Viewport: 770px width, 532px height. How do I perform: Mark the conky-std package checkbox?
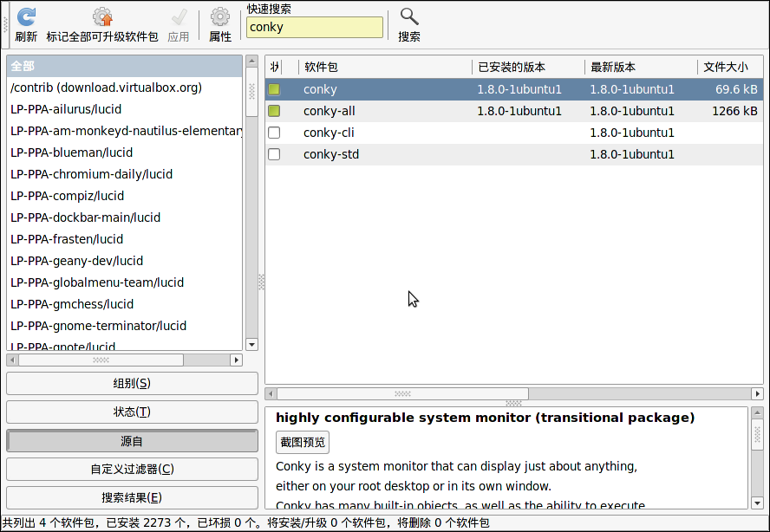tap(274, 154)
